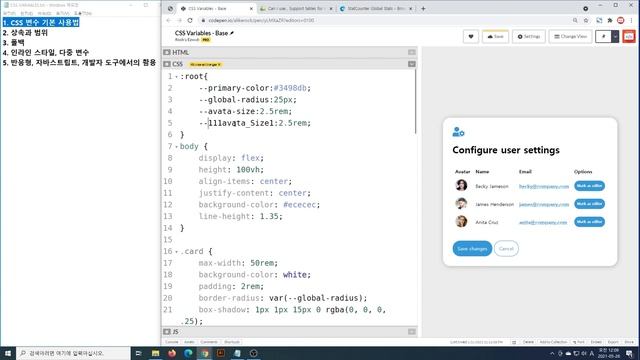Viewport: 640px width, 360px height.
Task: Click Mark as editor for Anita Cruz
Action: [x=589, y=222]
